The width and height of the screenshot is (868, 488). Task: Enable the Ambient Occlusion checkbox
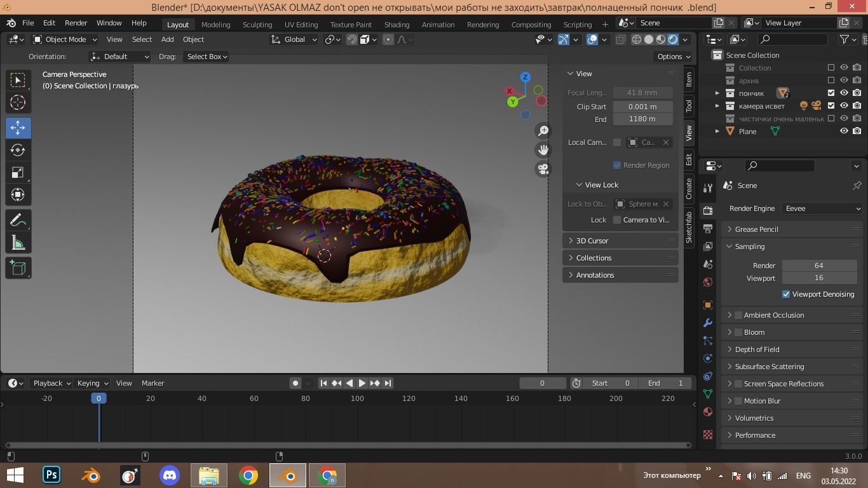pos(738,315)
